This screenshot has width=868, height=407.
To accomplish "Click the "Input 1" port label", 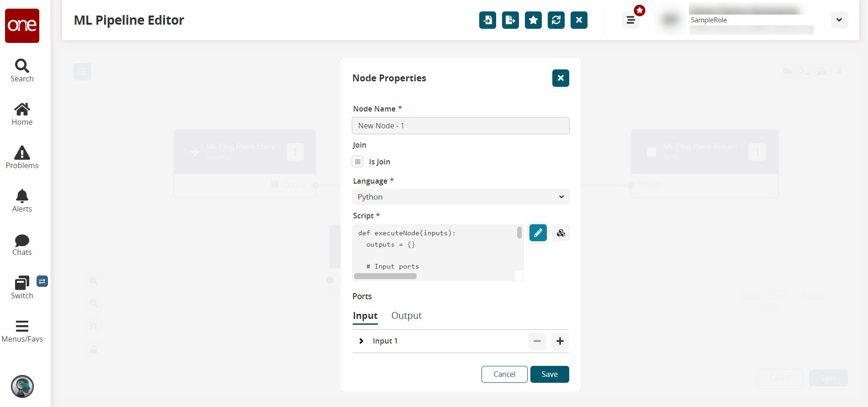I will (x=385, y=341).
